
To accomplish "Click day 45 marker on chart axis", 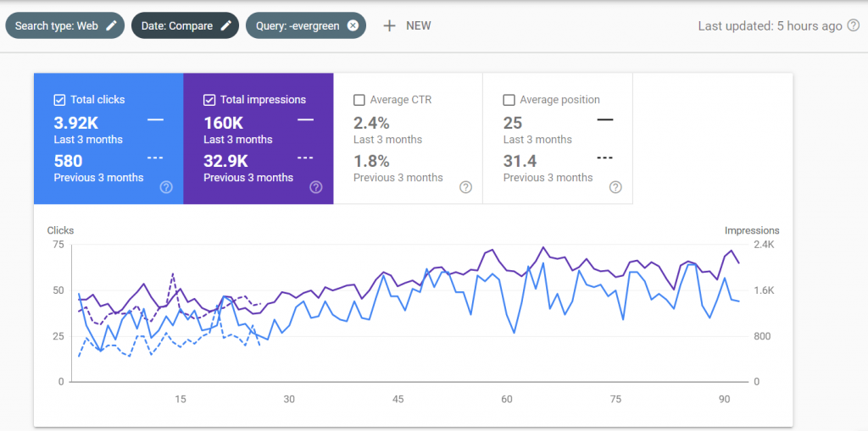I will click(398, 399).
